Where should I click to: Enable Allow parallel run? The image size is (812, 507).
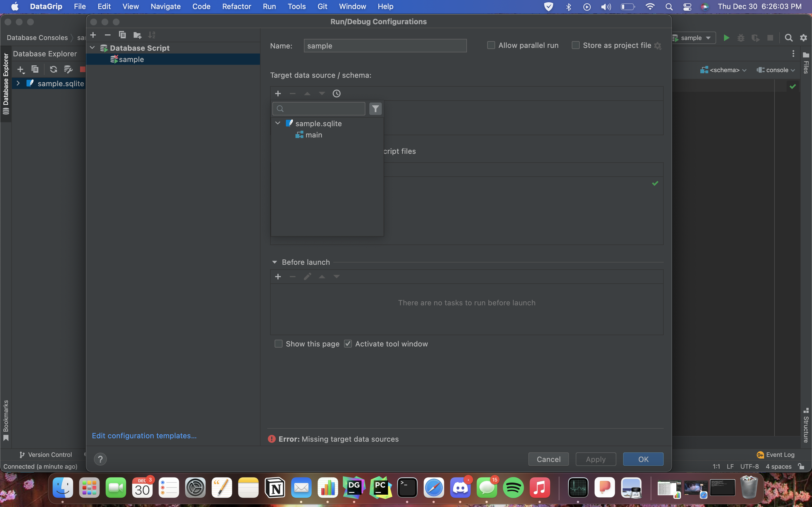[491, 45]
